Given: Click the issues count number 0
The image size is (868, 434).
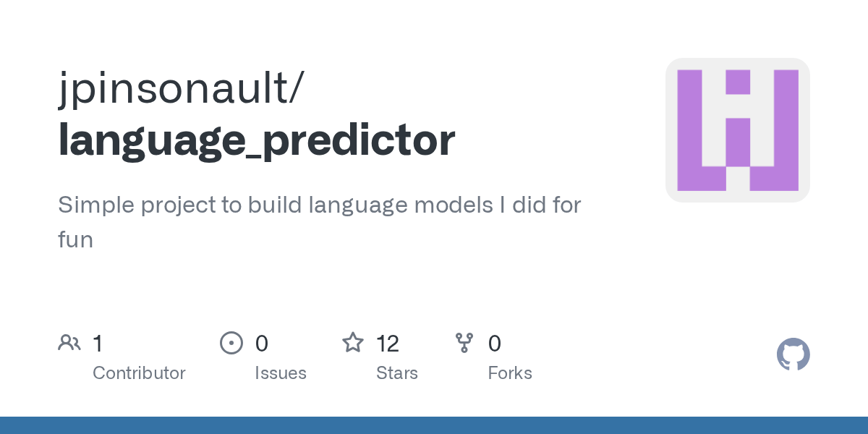Looking at the screenshot, I should tap(262, 343).
